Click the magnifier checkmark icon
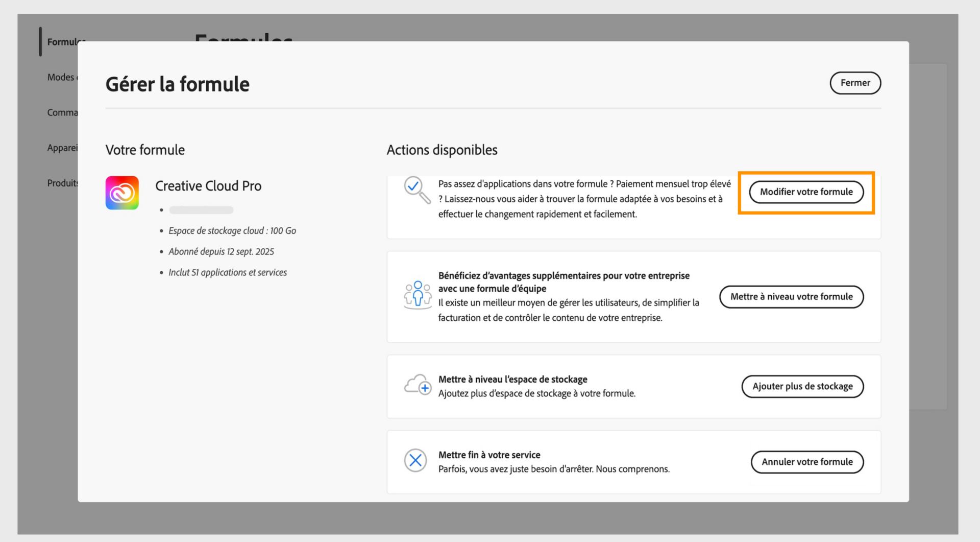Viewport: 980px width, 542px height. click(x=416, y=189)
